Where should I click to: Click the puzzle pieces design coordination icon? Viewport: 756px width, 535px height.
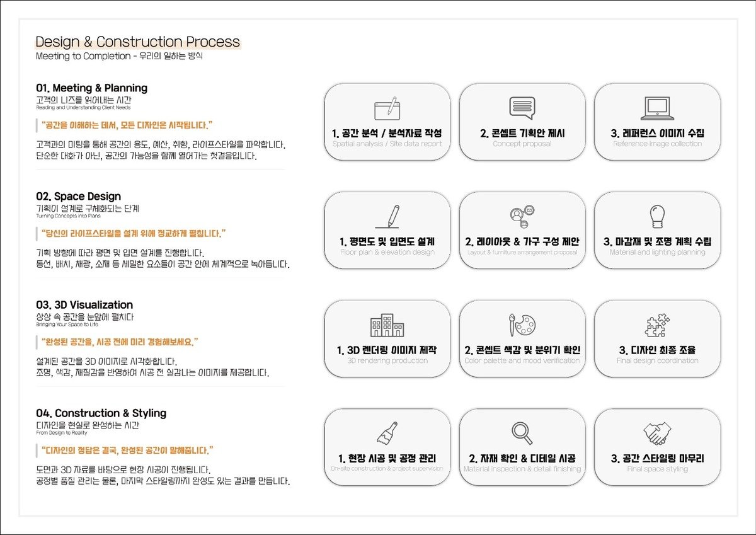[657, 325]
